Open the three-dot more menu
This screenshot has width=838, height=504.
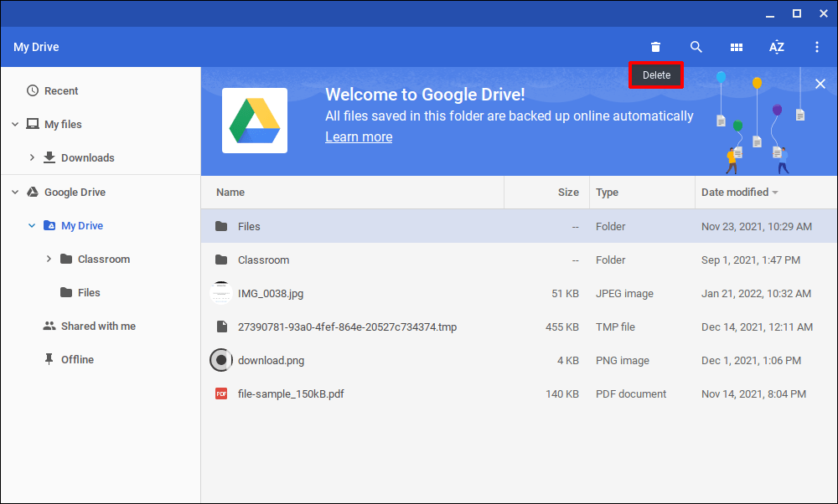click(817, 47)
